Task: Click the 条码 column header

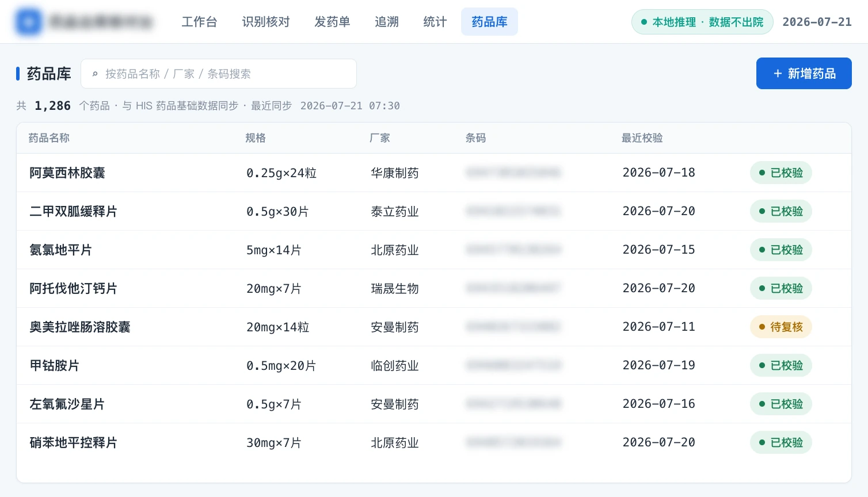Action: tap(475, 138)
